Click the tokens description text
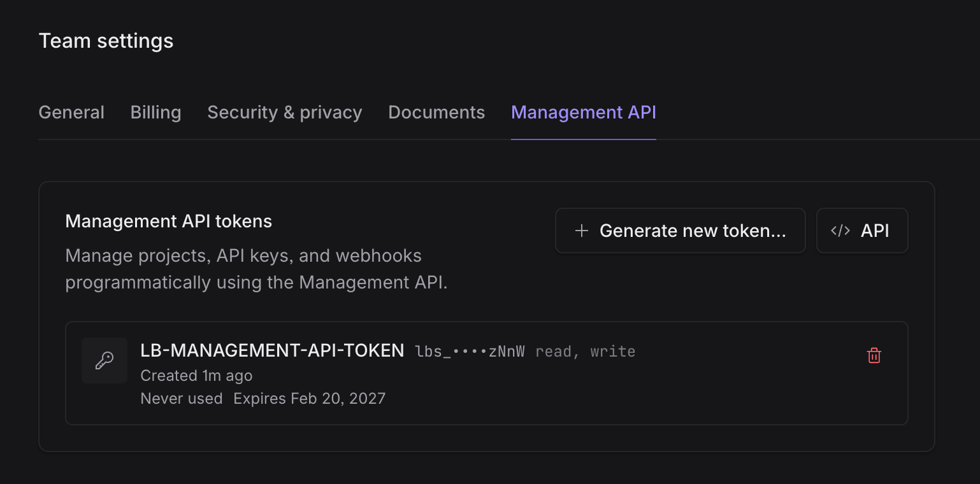980x484 pixels. coord(243,268)
